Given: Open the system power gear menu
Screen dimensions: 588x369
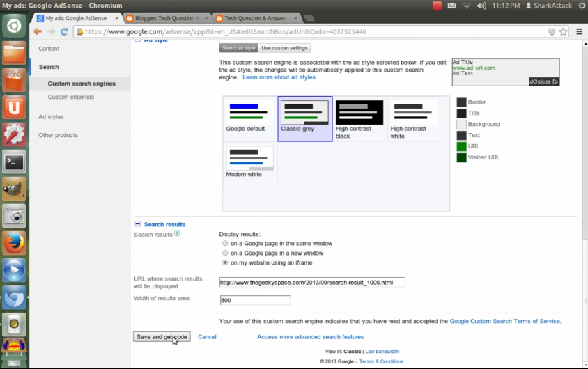Looking at the screenshot, I should pyautogui.click(x=582, y=6).
